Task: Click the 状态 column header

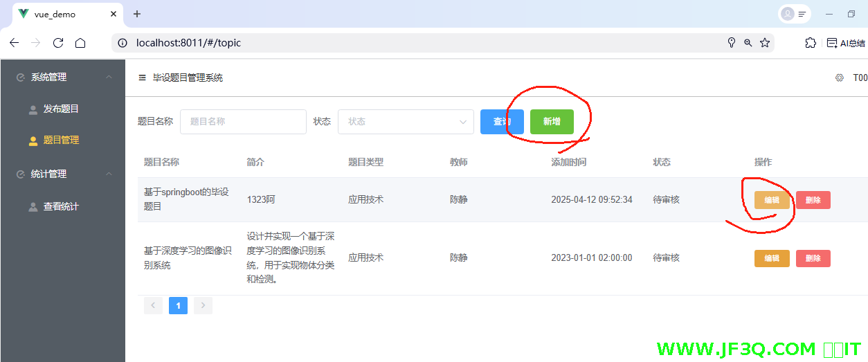Action: coord(662,162)
